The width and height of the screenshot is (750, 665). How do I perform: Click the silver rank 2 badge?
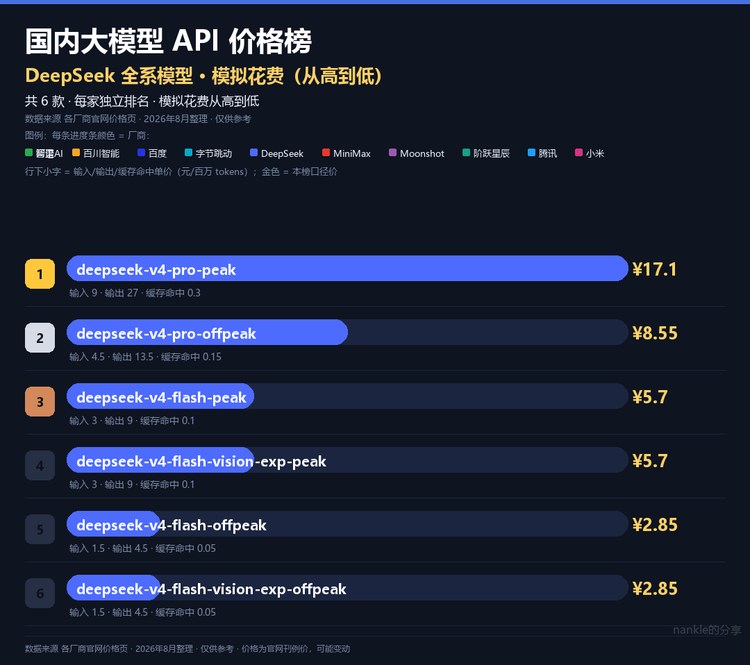(40, 338)
